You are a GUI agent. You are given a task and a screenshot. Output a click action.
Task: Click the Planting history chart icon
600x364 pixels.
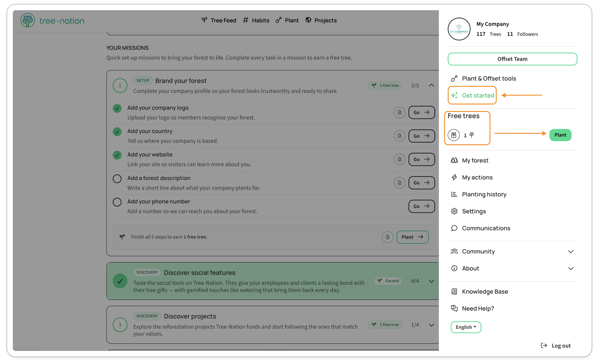pos(454,194)
